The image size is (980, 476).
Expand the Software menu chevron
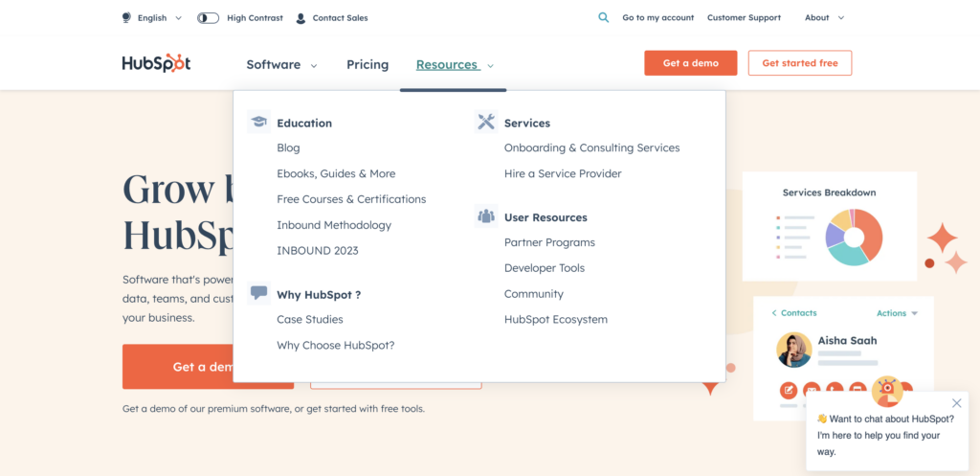click(x=314, y=66)
